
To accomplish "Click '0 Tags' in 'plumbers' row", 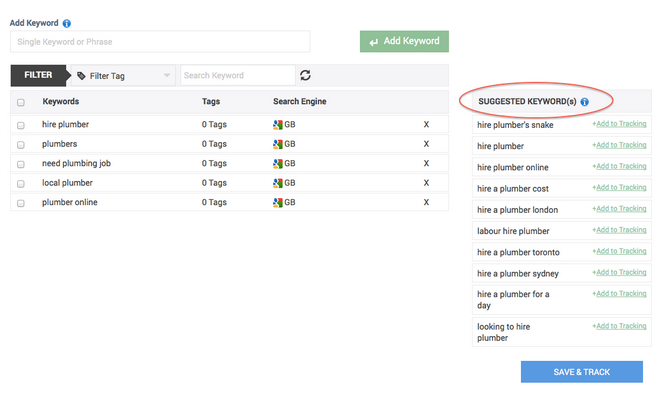I will pos(214,144).
